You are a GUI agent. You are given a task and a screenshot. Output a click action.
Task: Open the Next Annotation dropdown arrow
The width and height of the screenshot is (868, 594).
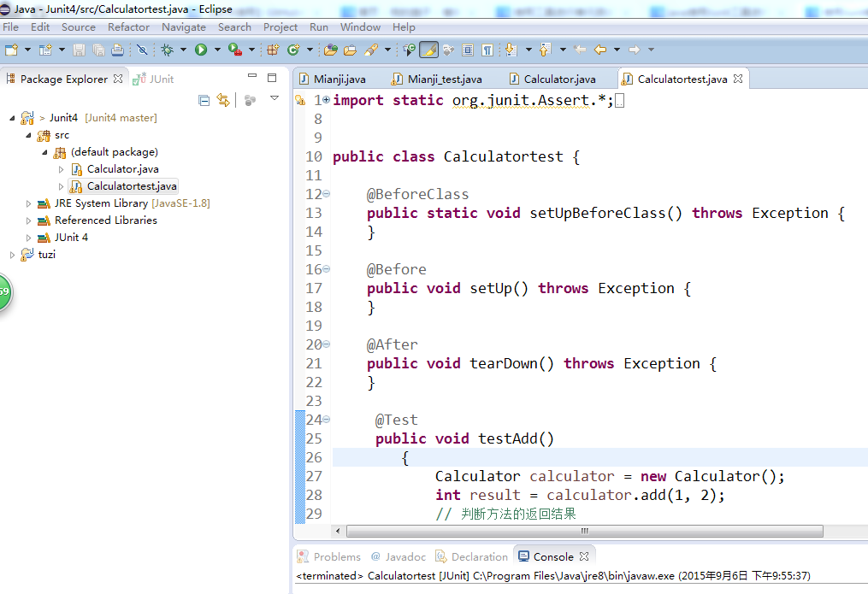point(528,50)
